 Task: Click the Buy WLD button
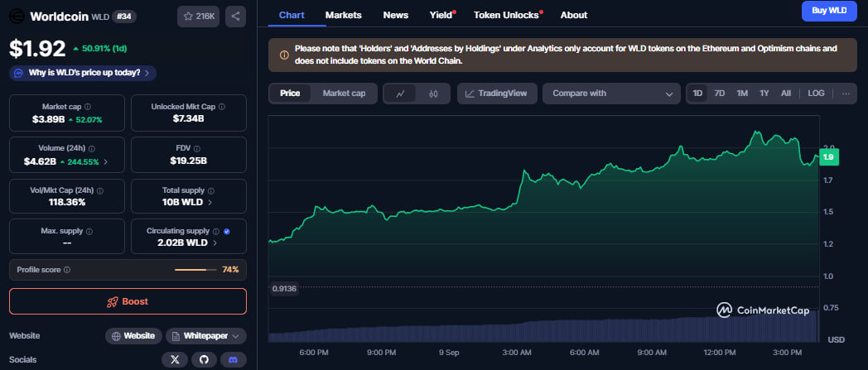click(828, 11)
